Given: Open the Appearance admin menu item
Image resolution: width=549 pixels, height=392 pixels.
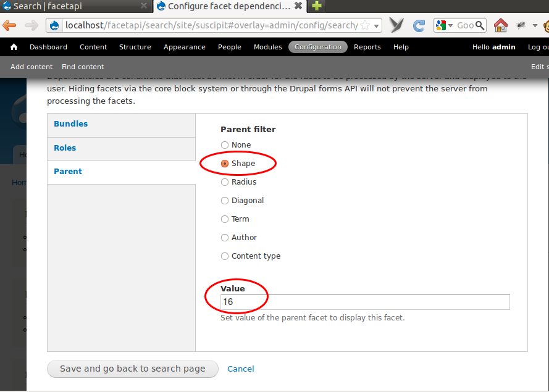Looking at the screenshot, I should [x=185, y=48].
